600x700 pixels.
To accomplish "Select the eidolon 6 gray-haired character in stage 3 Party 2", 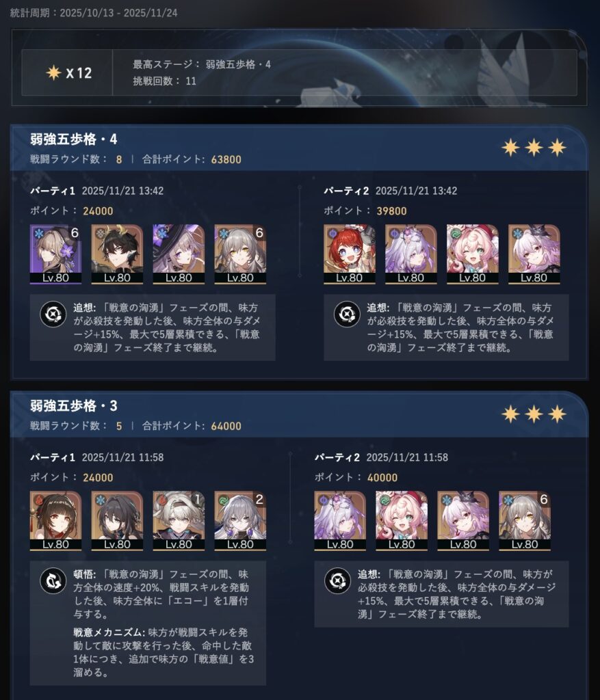I will (525, 520).
